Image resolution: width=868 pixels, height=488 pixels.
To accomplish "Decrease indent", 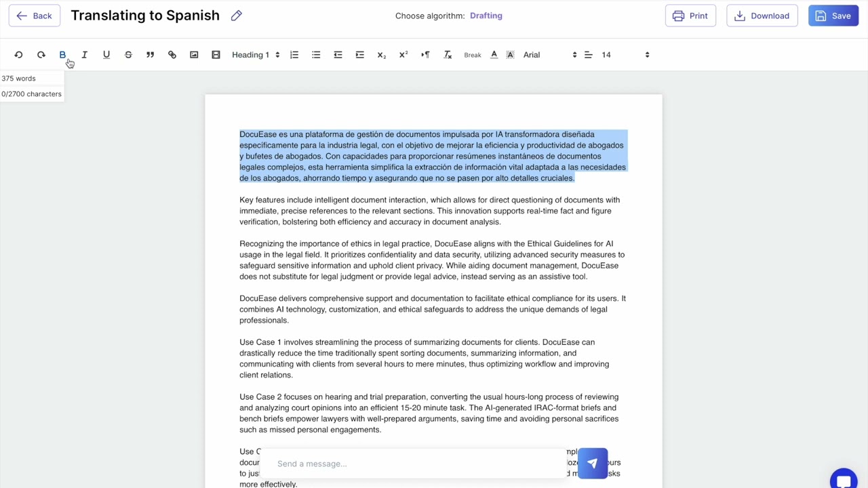I will tap(338, 55).
